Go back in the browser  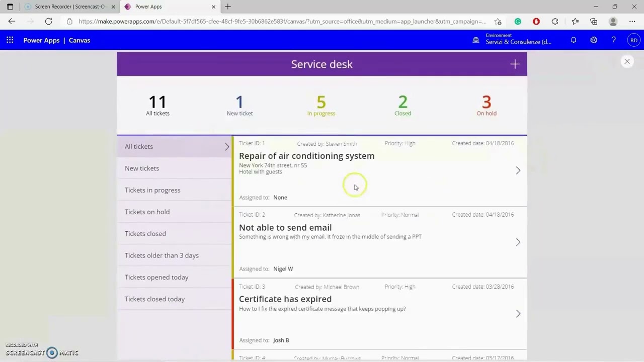point(12,22)
